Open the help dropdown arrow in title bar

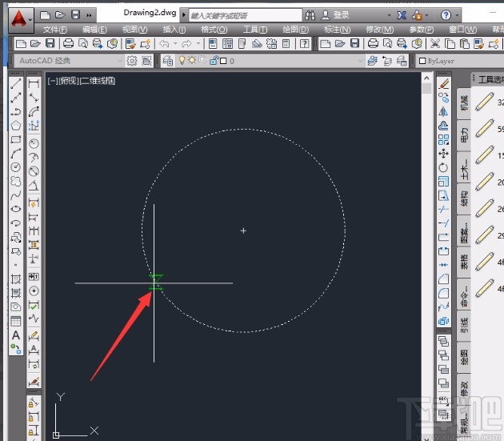pos(457,15)
